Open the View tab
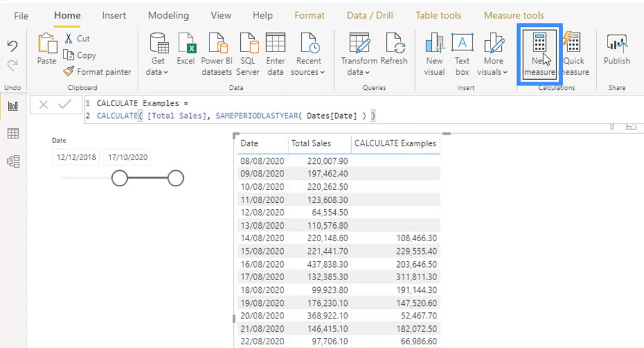 [221, 16]
